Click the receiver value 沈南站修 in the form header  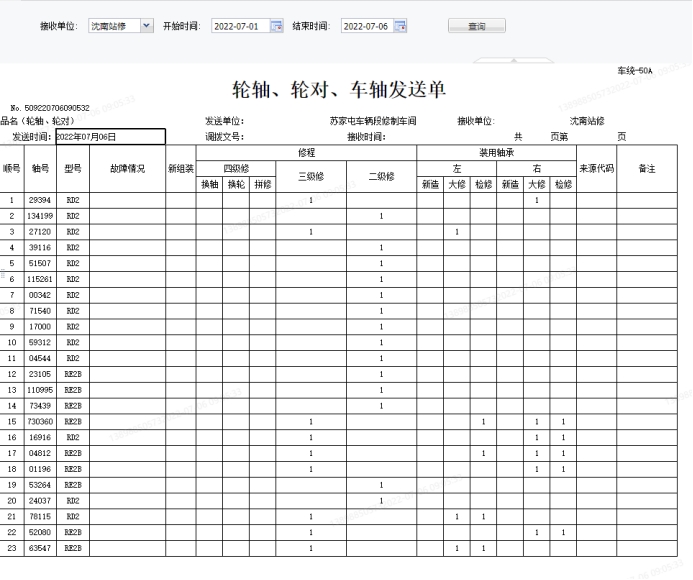[587, 121]
